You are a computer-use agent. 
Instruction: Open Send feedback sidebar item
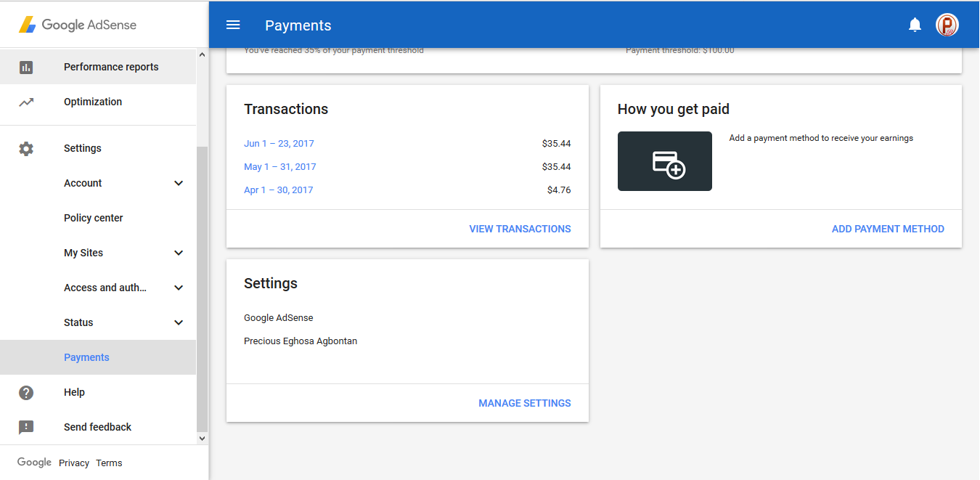98,427
